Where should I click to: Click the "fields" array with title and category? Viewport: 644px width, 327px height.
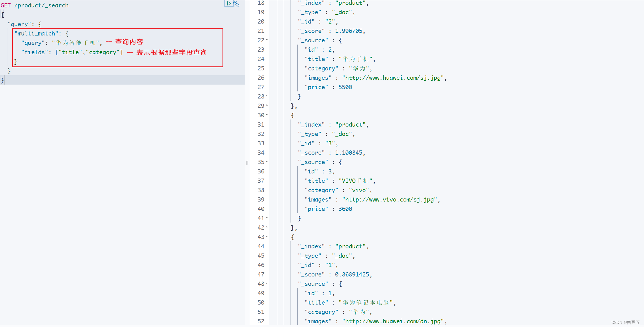tap(89, 52)
